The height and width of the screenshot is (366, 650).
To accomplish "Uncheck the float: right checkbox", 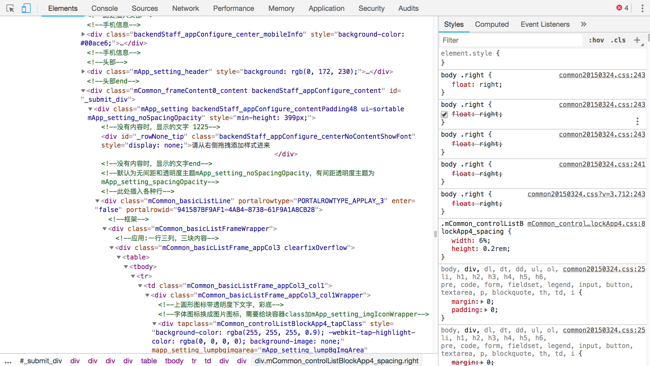I will (x=444, y=114).
